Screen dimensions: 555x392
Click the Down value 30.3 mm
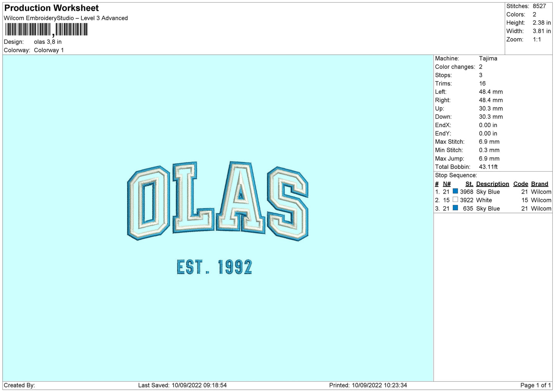[490, 117]
